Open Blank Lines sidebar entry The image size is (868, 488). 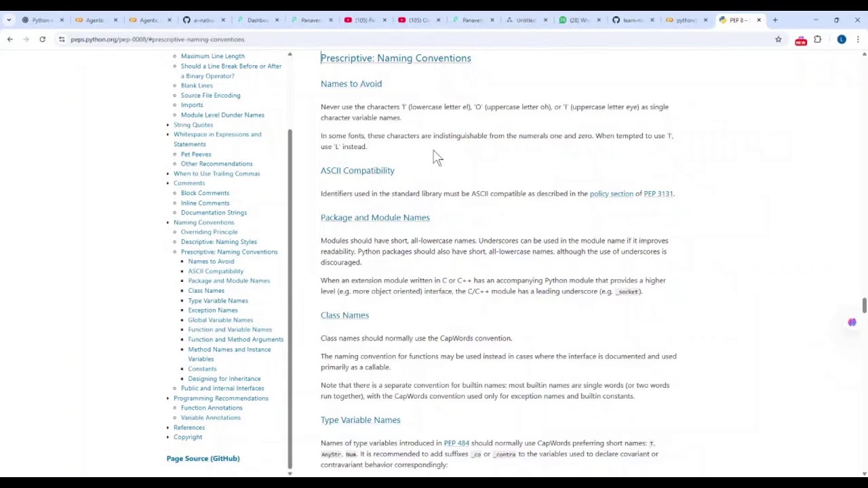[197, 85]
